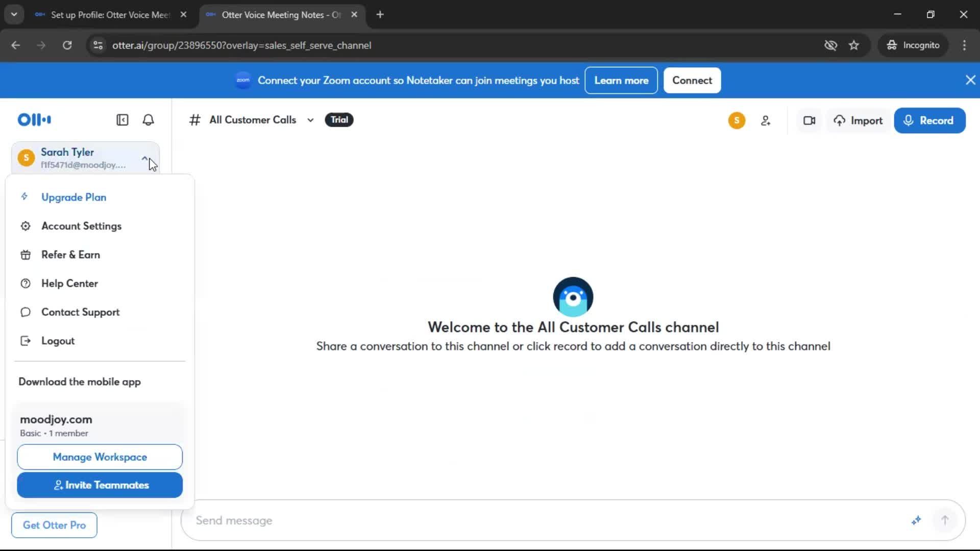Image resolution: width=980 pixels, height=551 pixels.
Task: Open the S member avatar in header
Action: click(x=737, y=120)
